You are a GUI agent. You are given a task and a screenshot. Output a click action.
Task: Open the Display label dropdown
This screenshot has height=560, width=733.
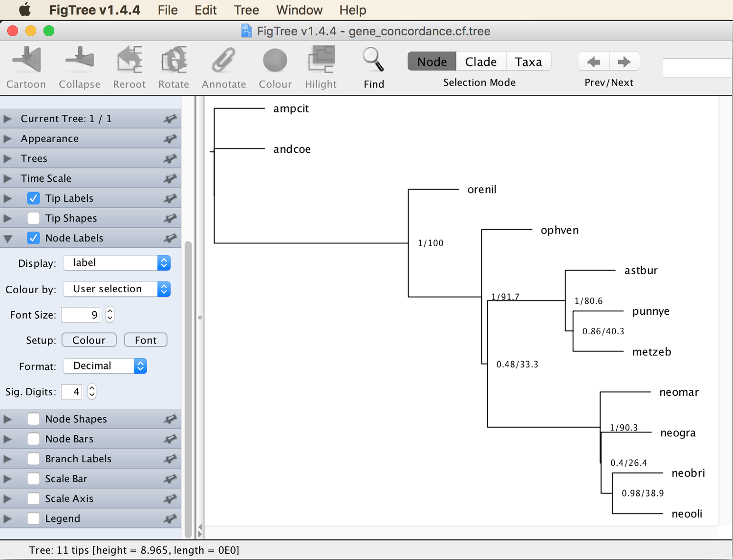click(117, 263)
